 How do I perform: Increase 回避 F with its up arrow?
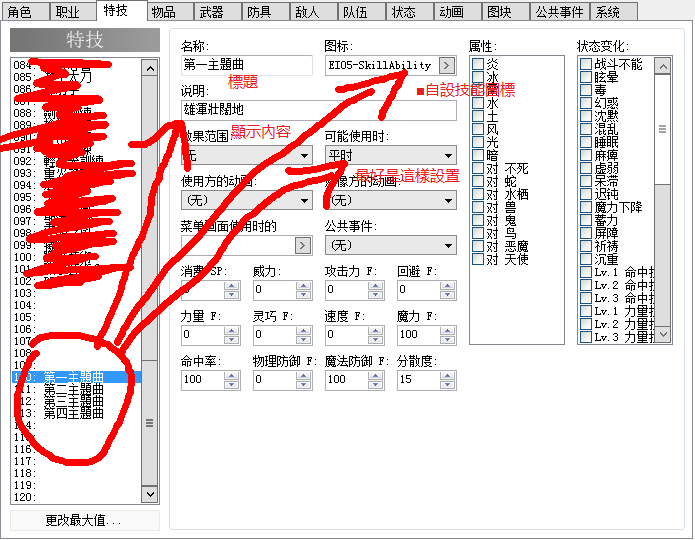[x=448, y=286]
